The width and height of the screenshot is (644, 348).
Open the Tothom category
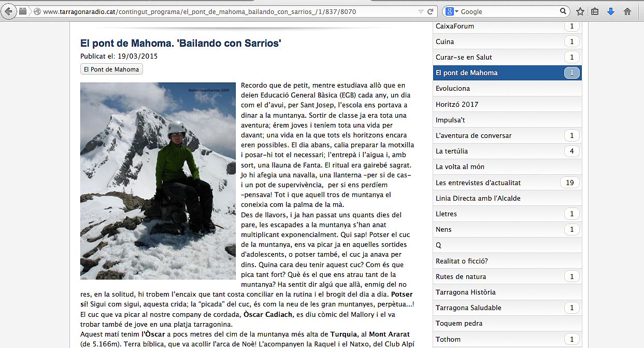pyautogui.click(x=507, y=339)
